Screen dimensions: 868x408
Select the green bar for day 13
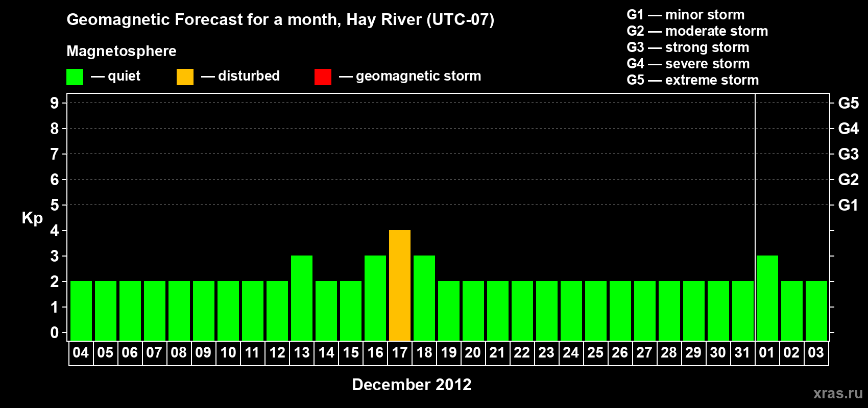[302, 298]
